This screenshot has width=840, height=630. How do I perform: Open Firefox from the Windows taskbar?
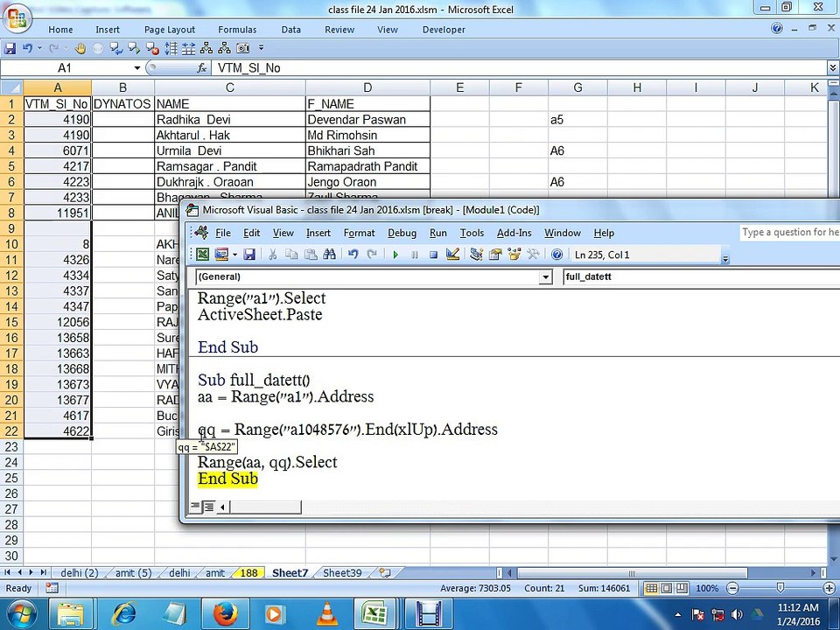[x=225, y=613]
